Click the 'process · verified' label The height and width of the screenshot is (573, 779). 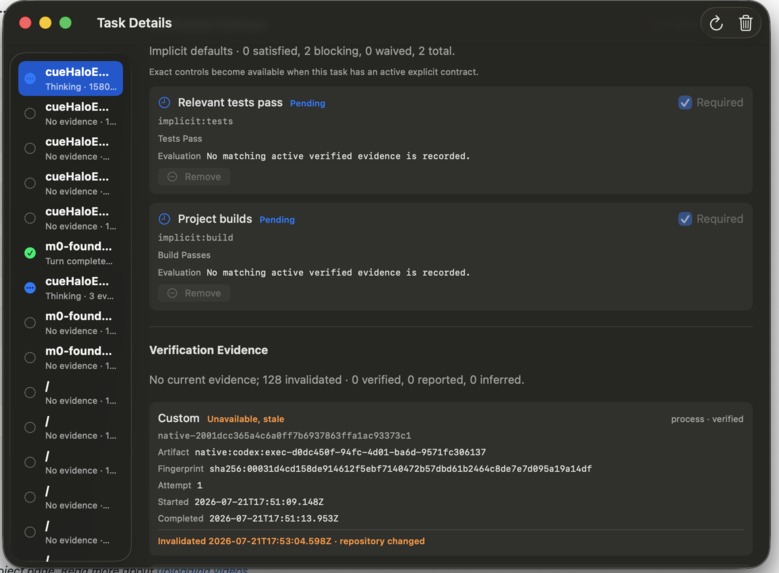coord(707,419)
